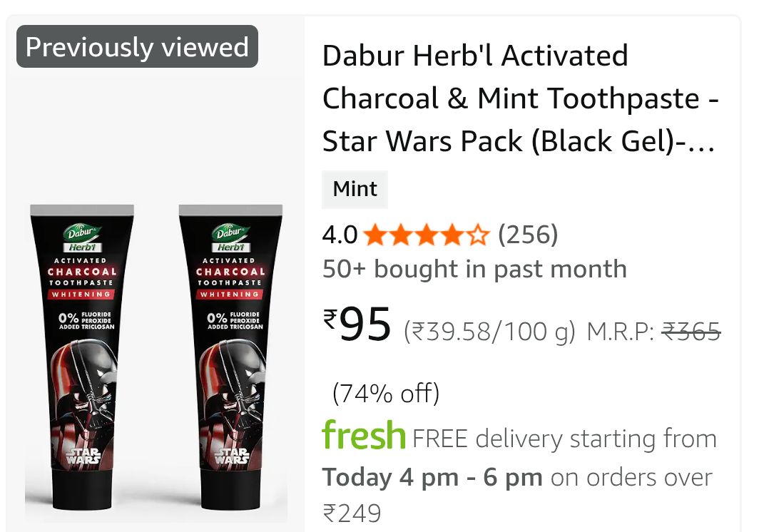This screenshot has height=532, width=759.
Task: Select the Mint variant chip
Action: pos(355,189)
